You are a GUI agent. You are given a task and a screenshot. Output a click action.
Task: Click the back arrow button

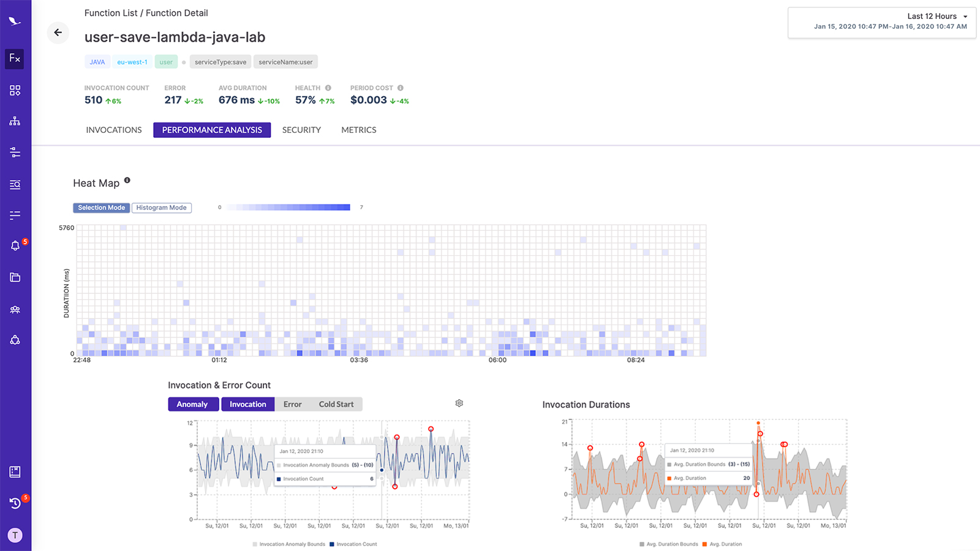[58, 33]
